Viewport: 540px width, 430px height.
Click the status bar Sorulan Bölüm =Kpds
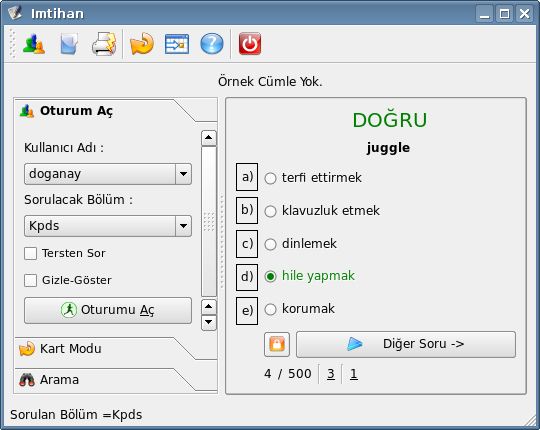pyautogui.click(x=76, y=415)
